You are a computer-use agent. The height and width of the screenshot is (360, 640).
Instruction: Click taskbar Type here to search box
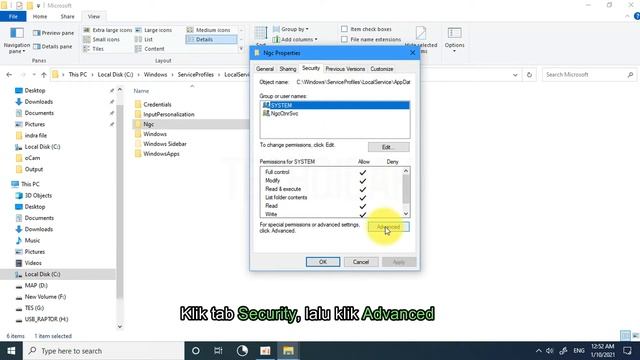103,351
